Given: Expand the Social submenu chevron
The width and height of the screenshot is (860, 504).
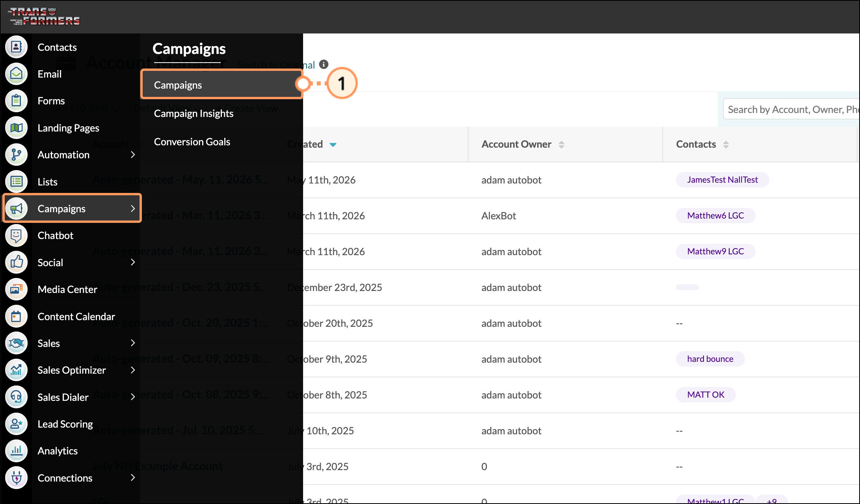Looking at the screenshot, I should point(133,262).
